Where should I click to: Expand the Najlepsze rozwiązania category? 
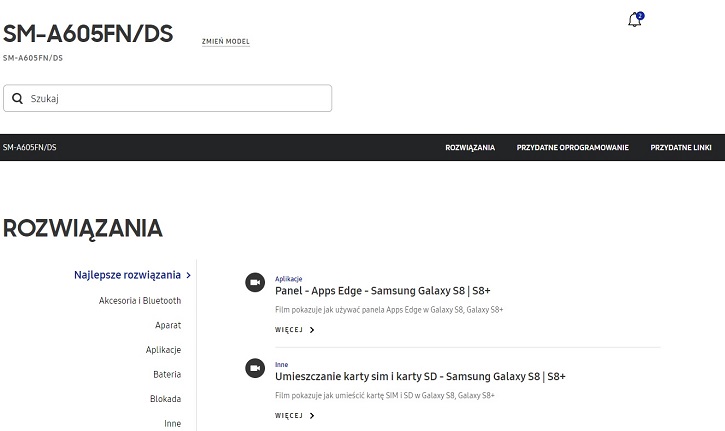pyautogui.click(x=132, y=275)
